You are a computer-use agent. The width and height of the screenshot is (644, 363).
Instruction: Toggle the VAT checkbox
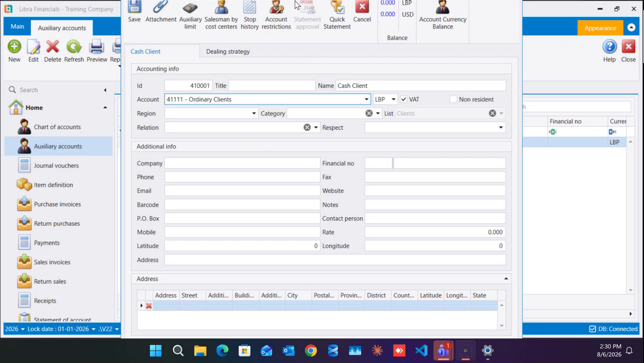[403, 99]
